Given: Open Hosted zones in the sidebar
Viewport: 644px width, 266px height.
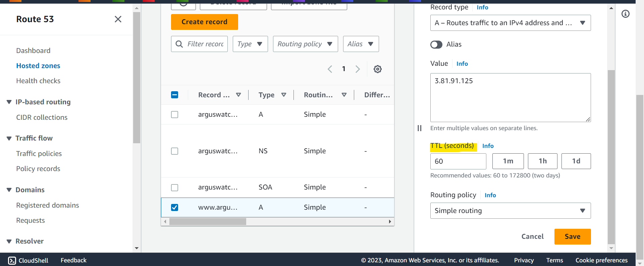Looking at the screenshot, I should pyautogui.click(x=38, y=66).
